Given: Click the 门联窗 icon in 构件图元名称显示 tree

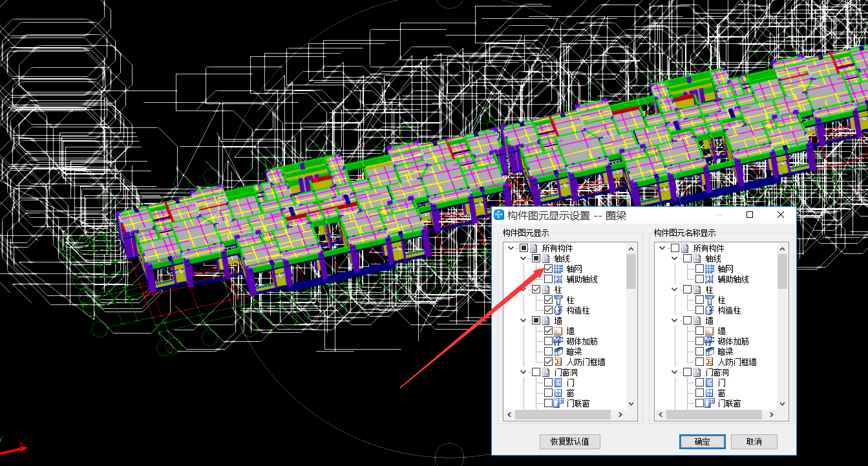Looking at the screenshot, I should [x=710, y=403].
